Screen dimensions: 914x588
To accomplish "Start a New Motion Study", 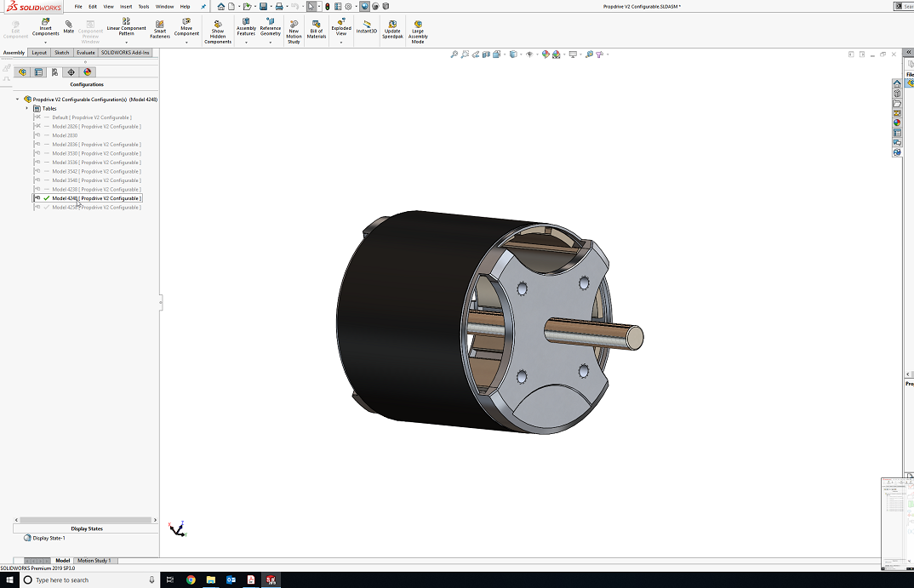I will 294,32.
